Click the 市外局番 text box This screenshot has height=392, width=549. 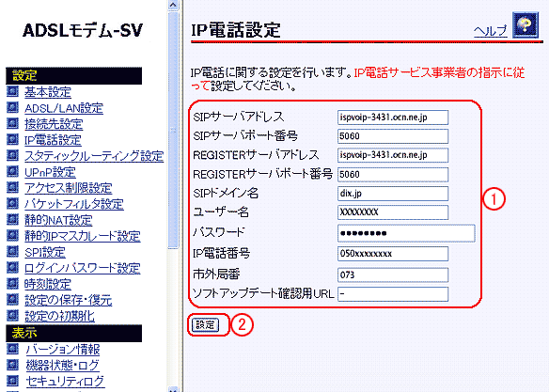click(x=393, y=274)
